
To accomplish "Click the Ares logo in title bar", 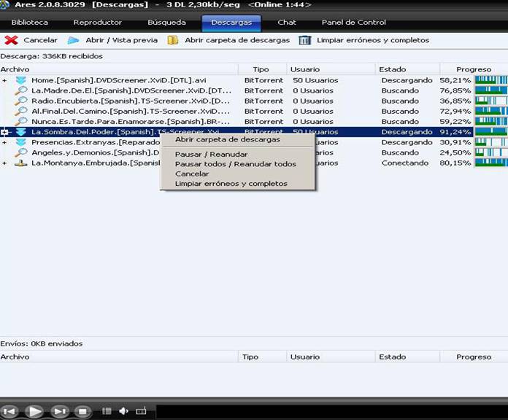I will click(x=4, y=5).
